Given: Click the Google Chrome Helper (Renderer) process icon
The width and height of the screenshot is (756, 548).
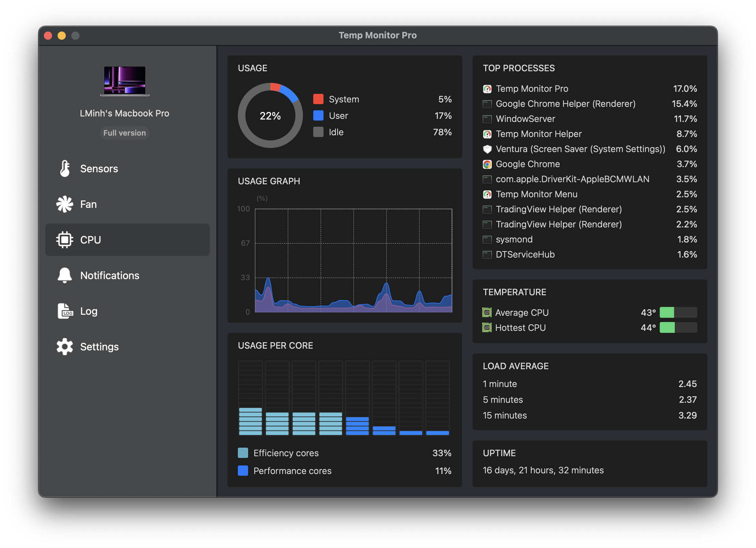Looking at the screenshot, I should pos(487,104).
